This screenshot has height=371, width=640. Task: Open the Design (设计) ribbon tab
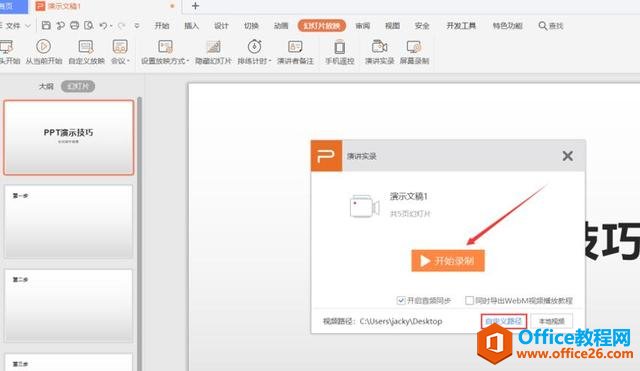click(221, 26)
